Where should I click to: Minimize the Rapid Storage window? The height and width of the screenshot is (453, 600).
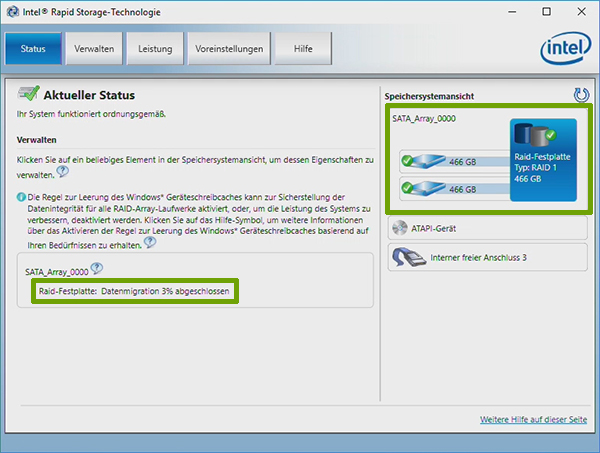(x=512, y=12)
